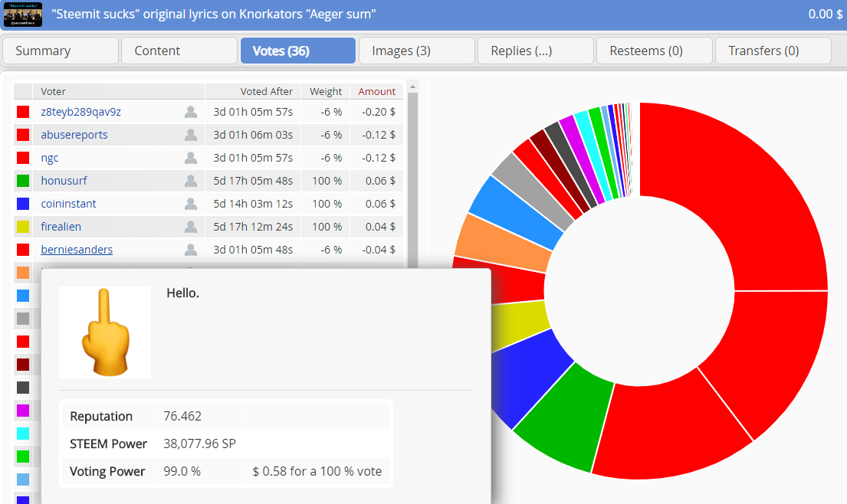Sort table by Weight column header

326,91
